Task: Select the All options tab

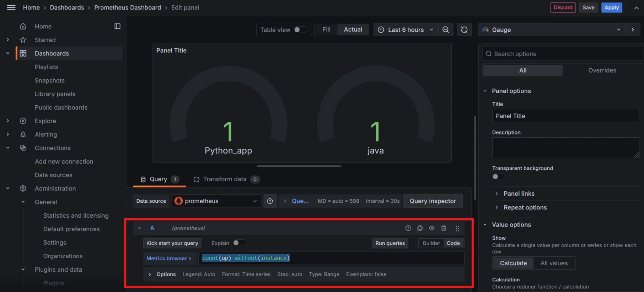Action: pyautogui.click(x=523, y=70)
